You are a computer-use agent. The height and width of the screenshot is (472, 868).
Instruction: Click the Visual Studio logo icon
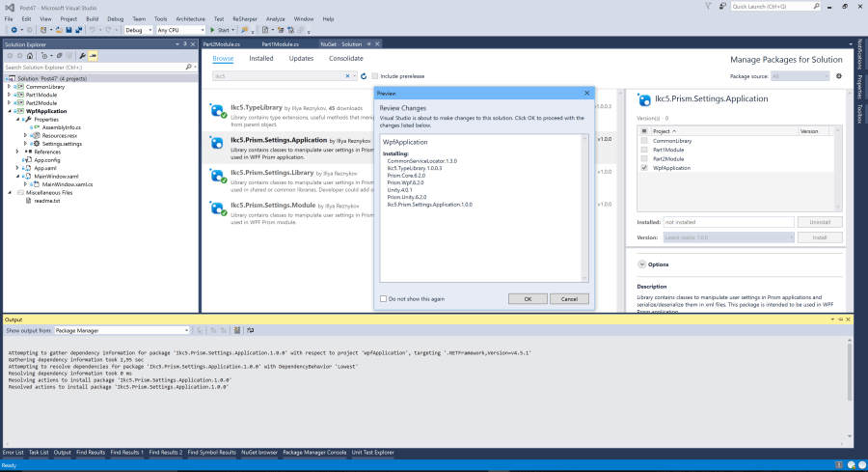10,7
